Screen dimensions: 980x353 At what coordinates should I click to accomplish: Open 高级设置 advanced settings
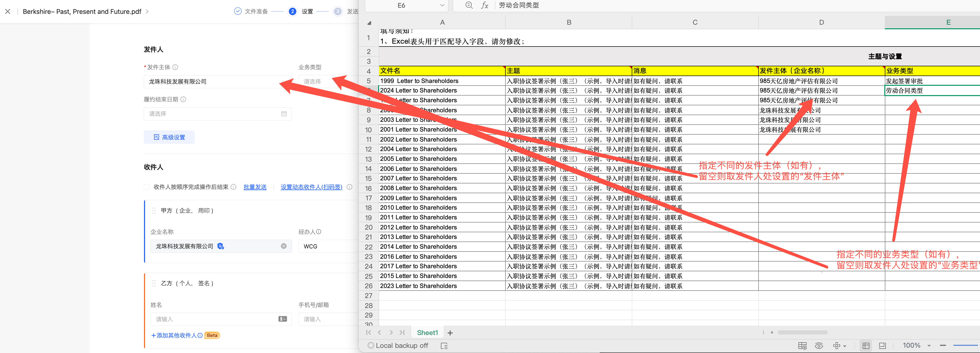[169, 137]
